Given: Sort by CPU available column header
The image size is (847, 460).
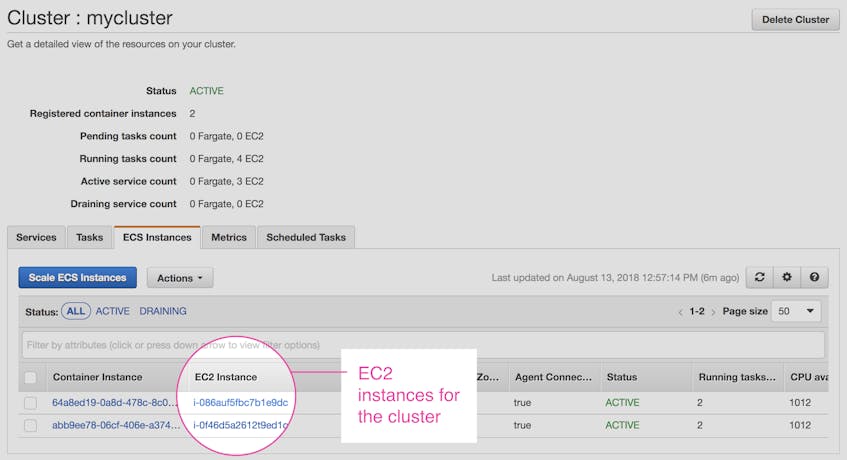Looking at the screenshot, I should click(809, 377).
